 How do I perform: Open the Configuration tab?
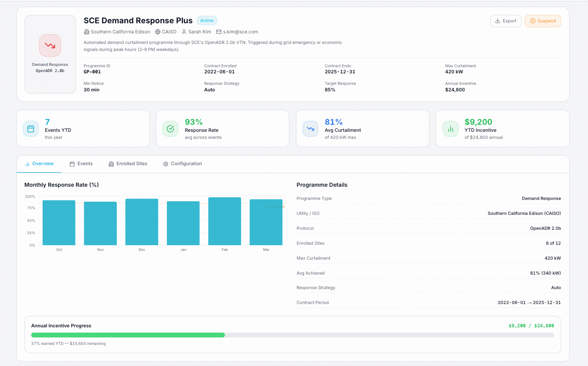click(x=182, y=164)
